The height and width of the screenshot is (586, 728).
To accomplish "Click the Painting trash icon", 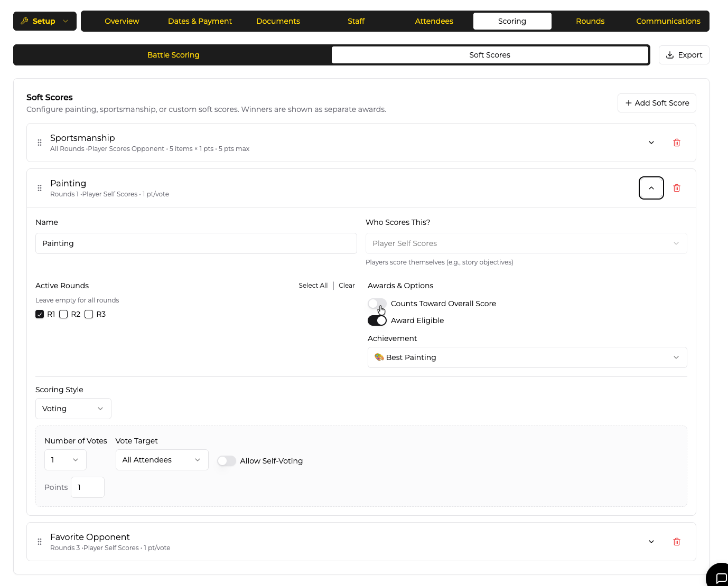I will tap(676, 188).
